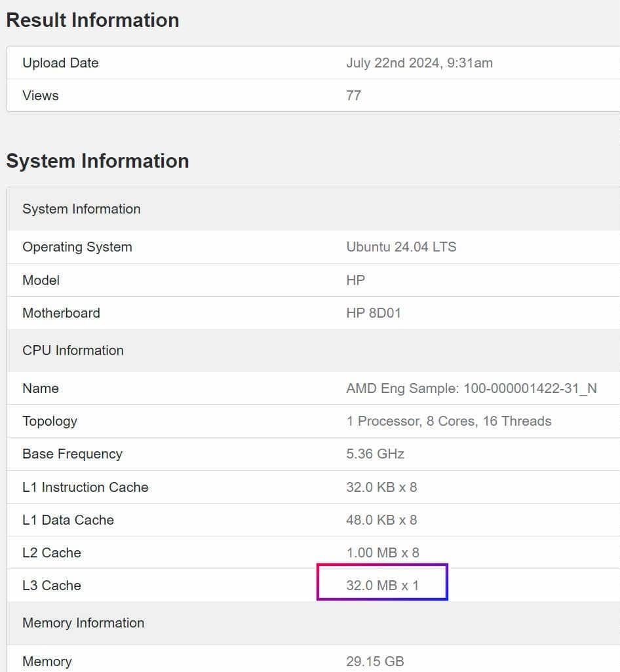
Task: Select the AMD Eng Sample CPU name
Action: (x=471, y=388)
